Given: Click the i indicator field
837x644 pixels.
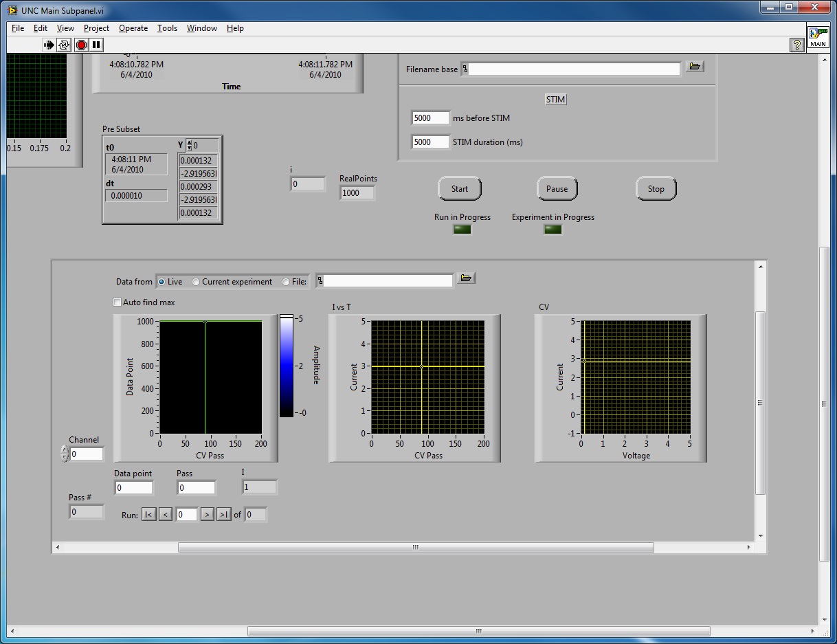Looking at the screenshot, I should (308, 184).
